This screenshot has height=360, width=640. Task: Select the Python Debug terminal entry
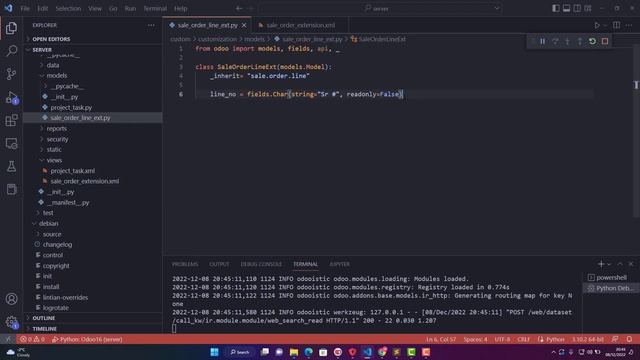[611, 288]
